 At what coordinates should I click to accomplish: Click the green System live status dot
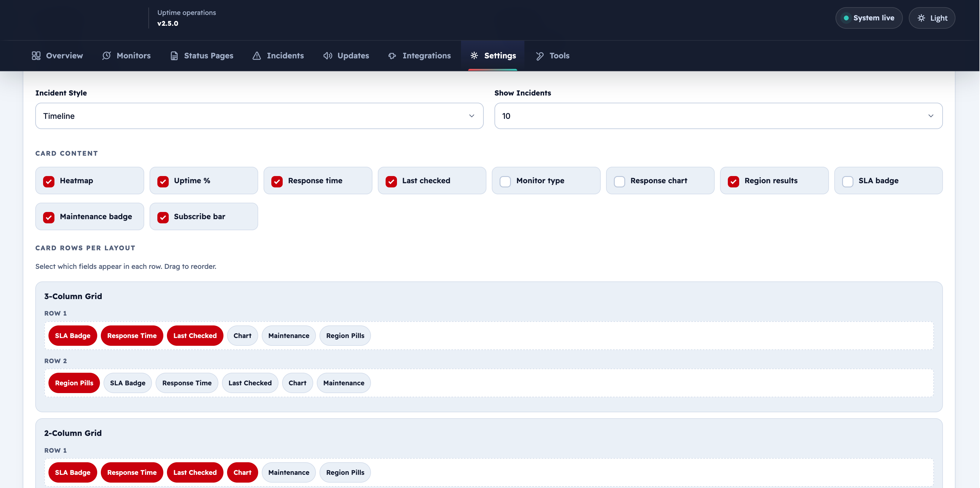846,18
